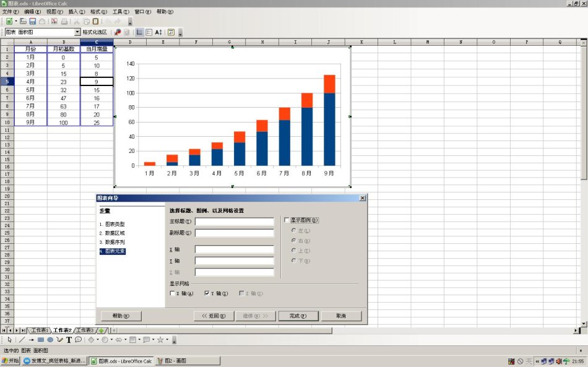Click the New spreadsheet icon
This screenshot has width=588, height=367.
(9, 22)
